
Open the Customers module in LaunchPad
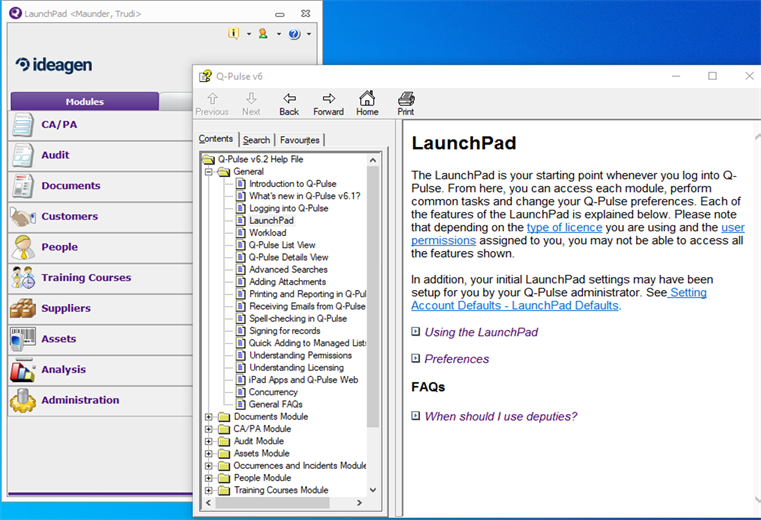(100, 217)
